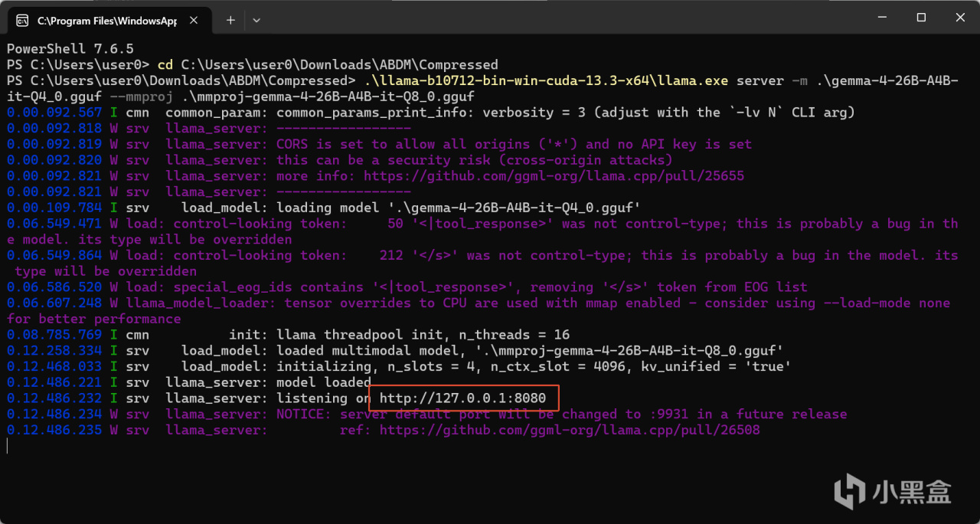Viewport: 980px width, 524px height.
Task: Click the 'cd C:\Users\user0\Downloads\ABDM\Compressed' command
Action: 328,65
